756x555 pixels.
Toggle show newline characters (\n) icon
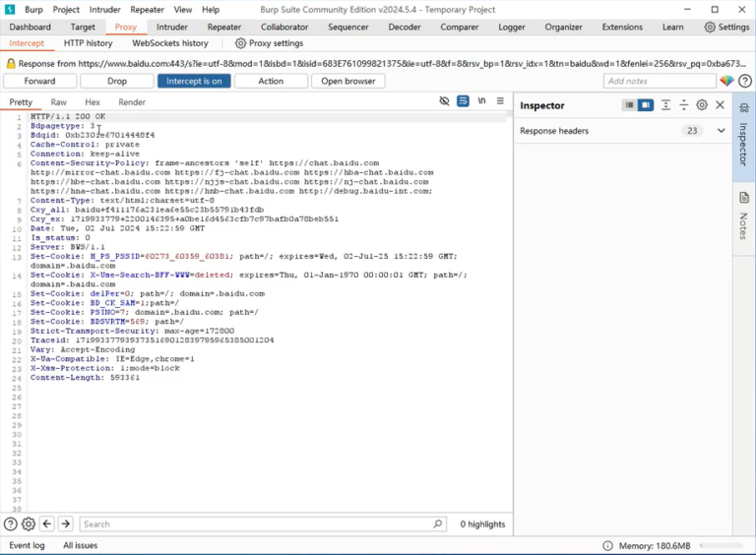481,101
